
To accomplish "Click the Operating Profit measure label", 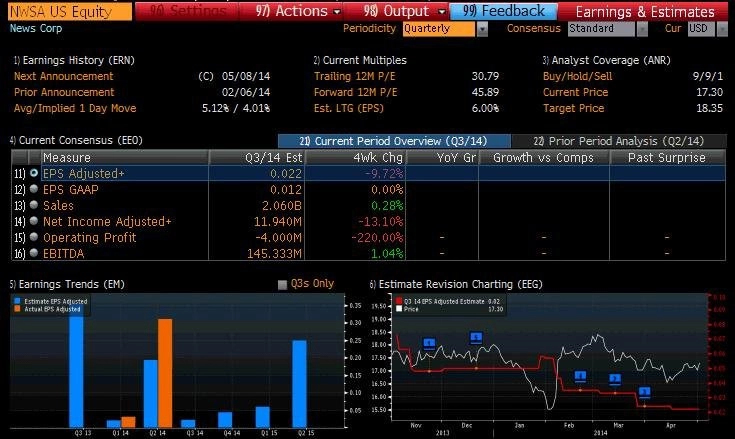I will (x=90, y=237).
